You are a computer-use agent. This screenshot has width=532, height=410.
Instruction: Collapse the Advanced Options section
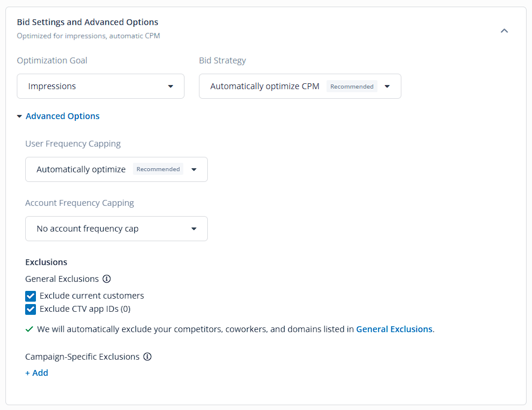62,116
